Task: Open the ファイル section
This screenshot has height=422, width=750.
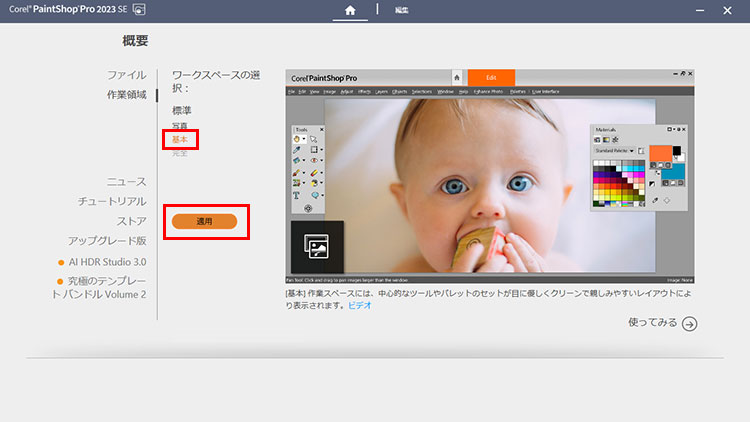Action: (x=127, y=75)
